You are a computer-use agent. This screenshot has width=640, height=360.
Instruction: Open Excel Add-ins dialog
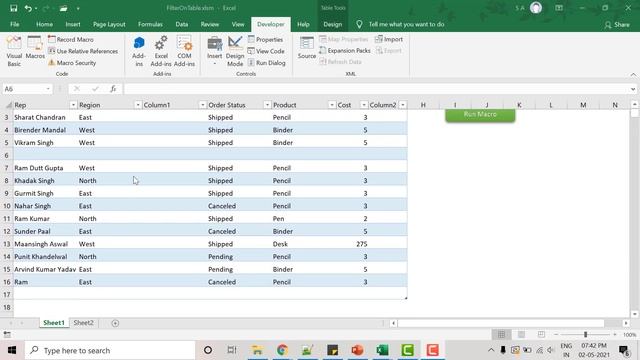tap(161, 51)
